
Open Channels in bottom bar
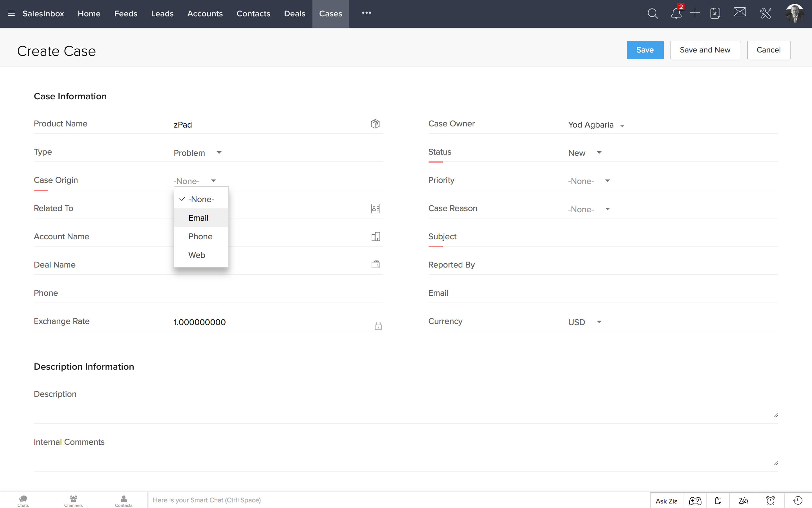[73, 501]
